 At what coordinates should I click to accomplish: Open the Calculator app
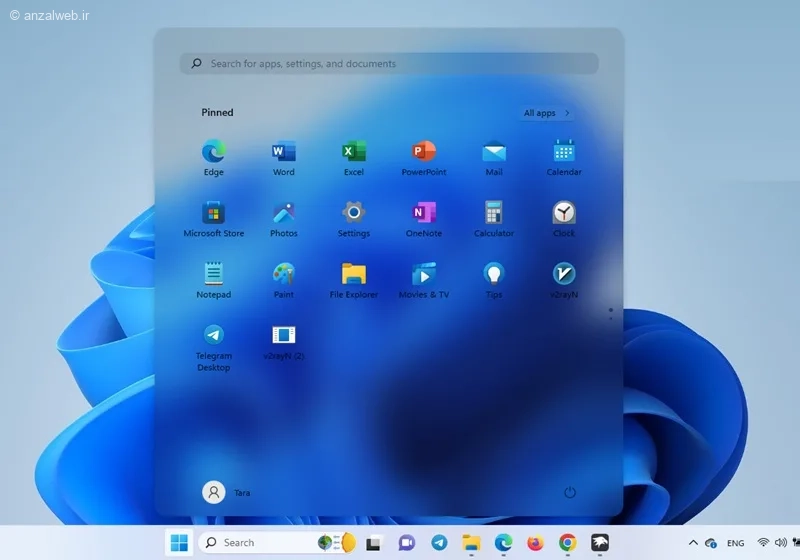coord(494,219)
